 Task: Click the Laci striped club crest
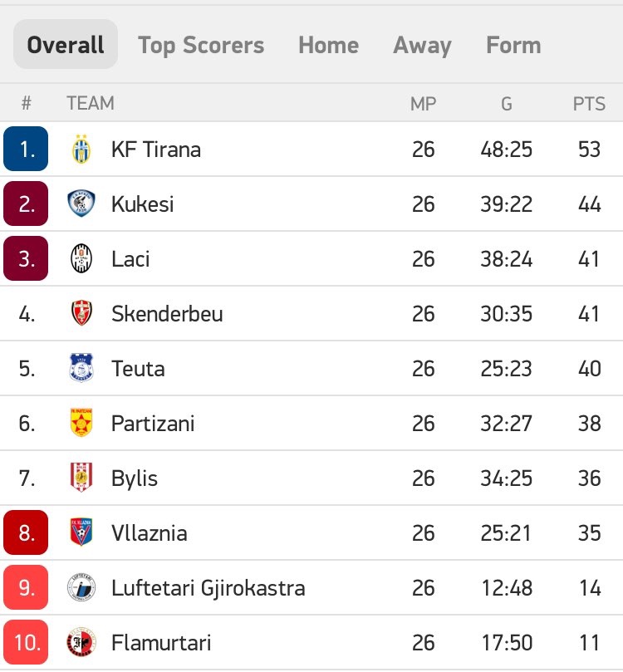click(x=81, y=258)
